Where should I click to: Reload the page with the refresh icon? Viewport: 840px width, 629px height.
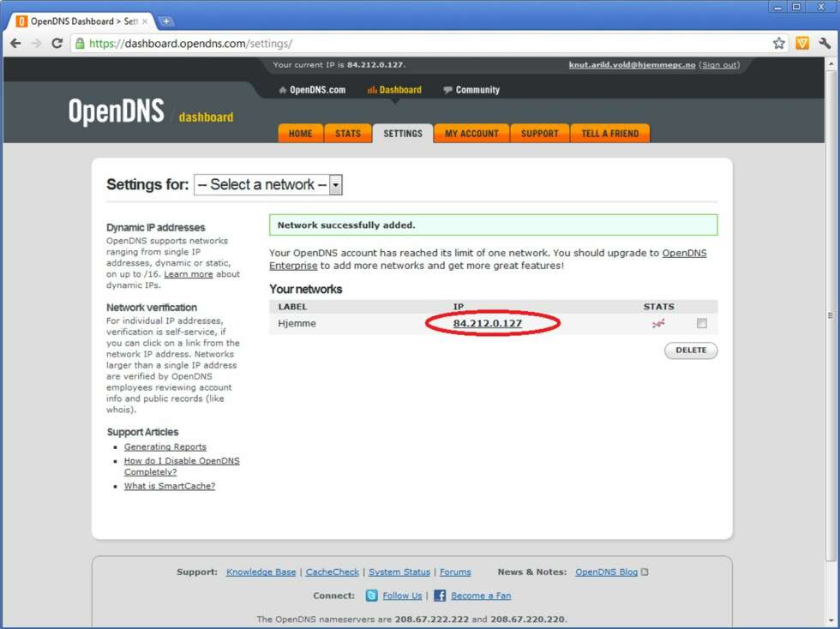[x=57, y=44]
